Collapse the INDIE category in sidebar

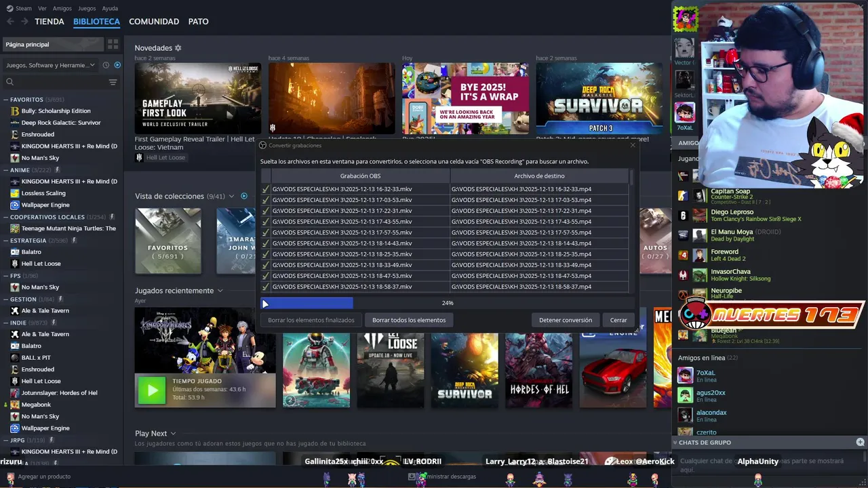coord(6,323)
